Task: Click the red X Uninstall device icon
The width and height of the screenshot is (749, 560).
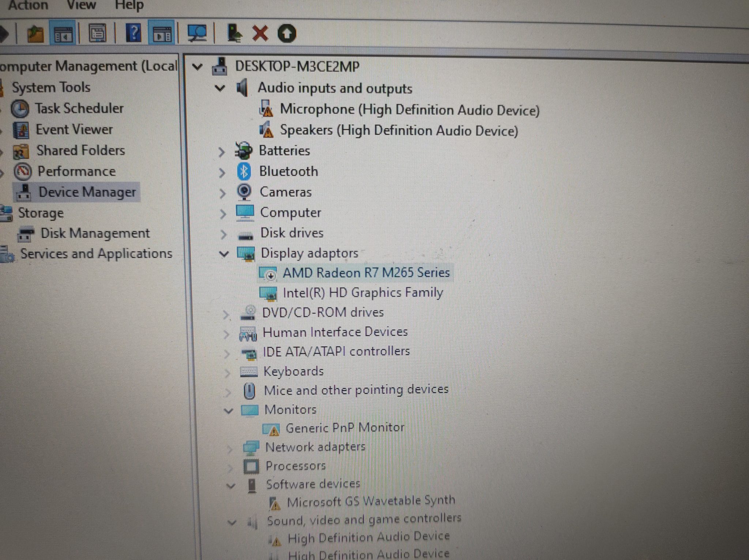Action: coord(260,33)
